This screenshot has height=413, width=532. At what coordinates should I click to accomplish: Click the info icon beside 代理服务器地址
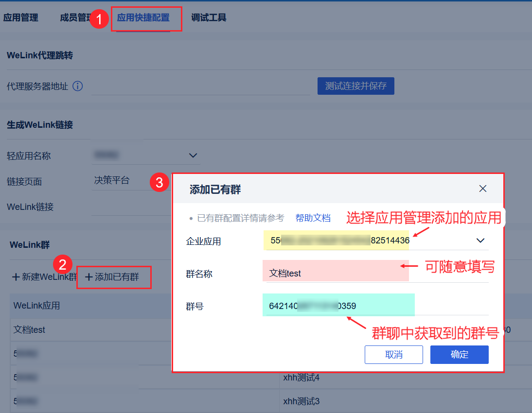(78, 86)
